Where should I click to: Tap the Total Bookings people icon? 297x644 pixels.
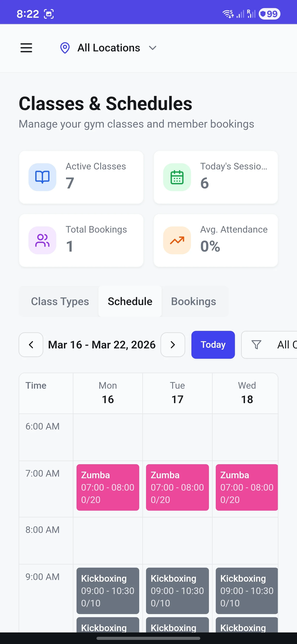[42, 240]
